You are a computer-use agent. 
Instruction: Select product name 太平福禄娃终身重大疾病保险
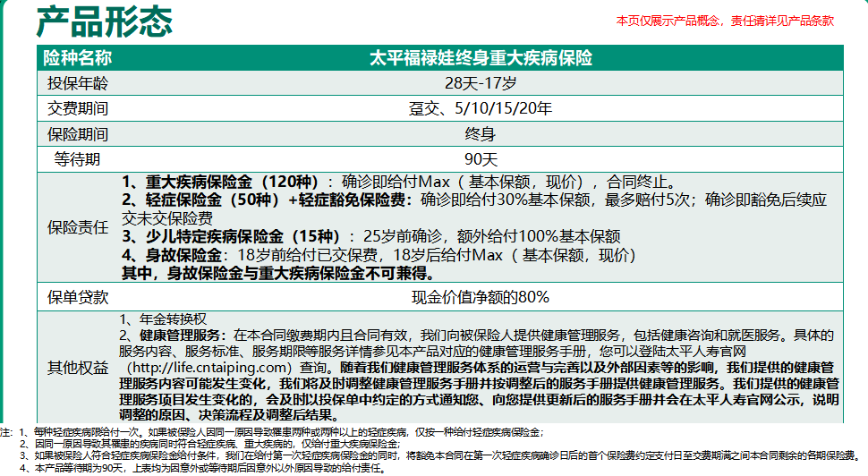tap(481, 57)
